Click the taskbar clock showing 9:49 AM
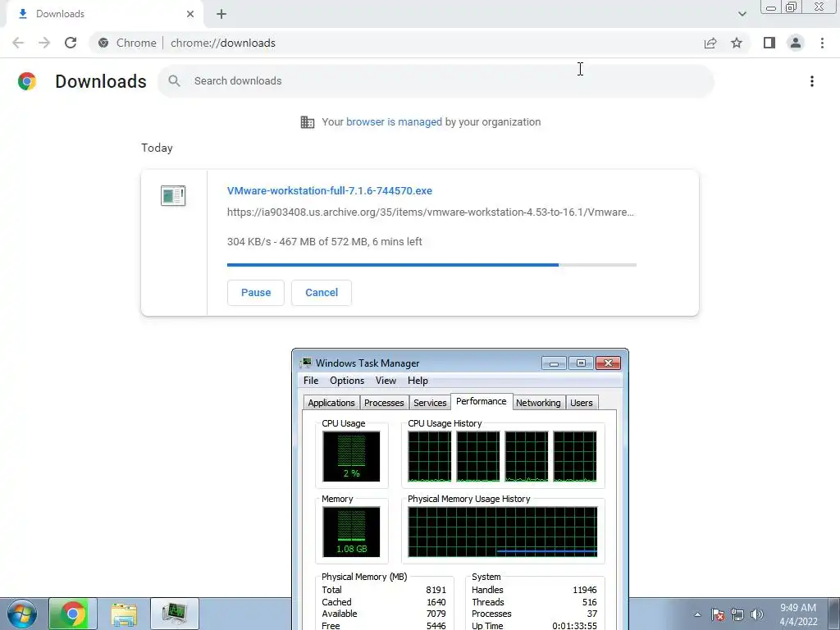The image size is (840, 630). coord(798,614)
